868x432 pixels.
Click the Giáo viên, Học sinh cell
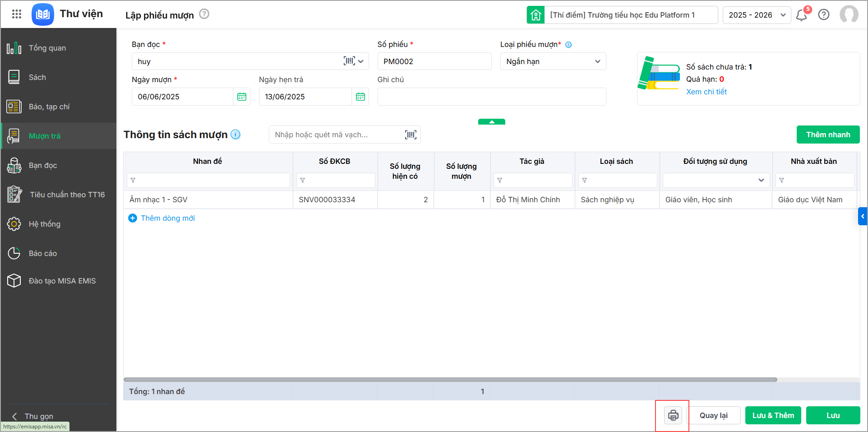tap(716, 200)
